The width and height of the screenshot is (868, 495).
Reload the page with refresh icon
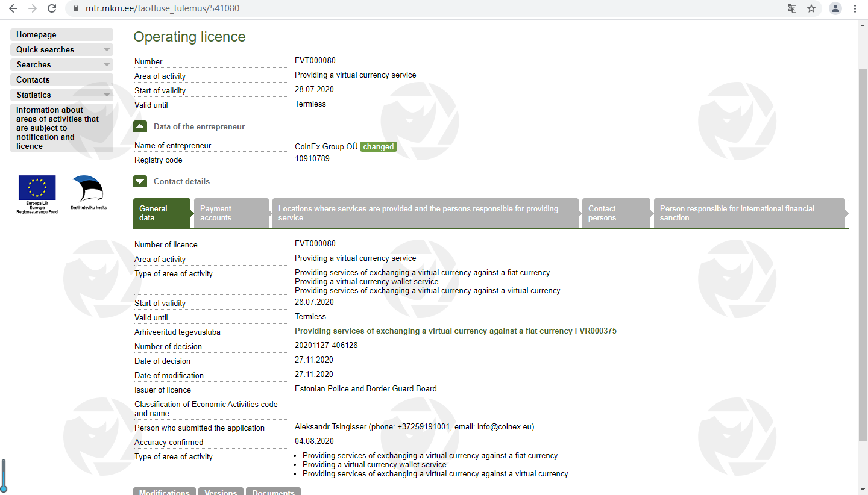(52, 8)
